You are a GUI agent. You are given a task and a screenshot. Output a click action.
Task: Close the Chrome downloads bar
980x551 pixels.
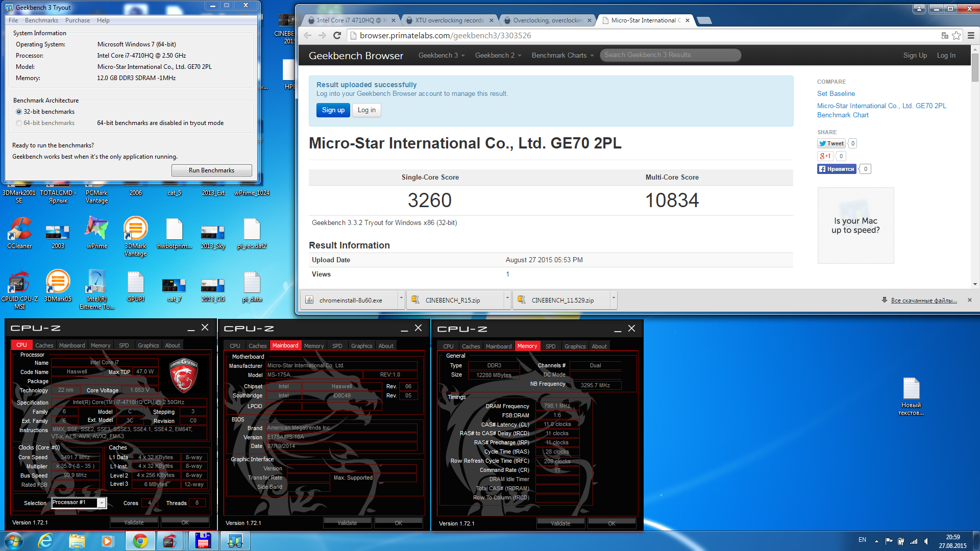970,300
